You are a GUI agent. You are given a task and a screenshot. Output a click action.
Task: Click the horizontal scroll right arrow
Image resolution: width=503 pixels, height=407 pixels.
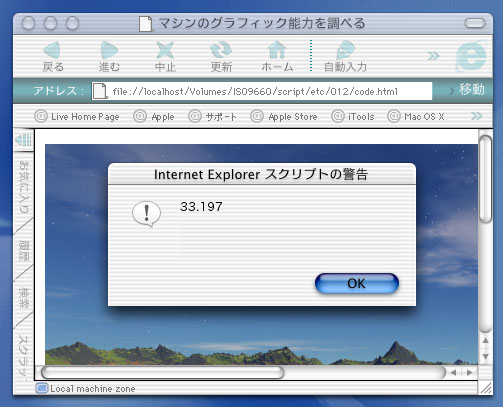(469, 372)
